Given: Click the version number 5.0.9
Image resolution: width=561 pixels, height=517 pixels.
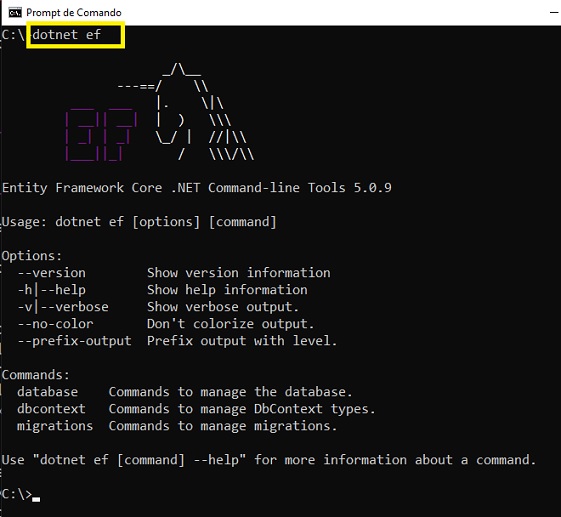Looking at the screenshot, I should point(372,187).
